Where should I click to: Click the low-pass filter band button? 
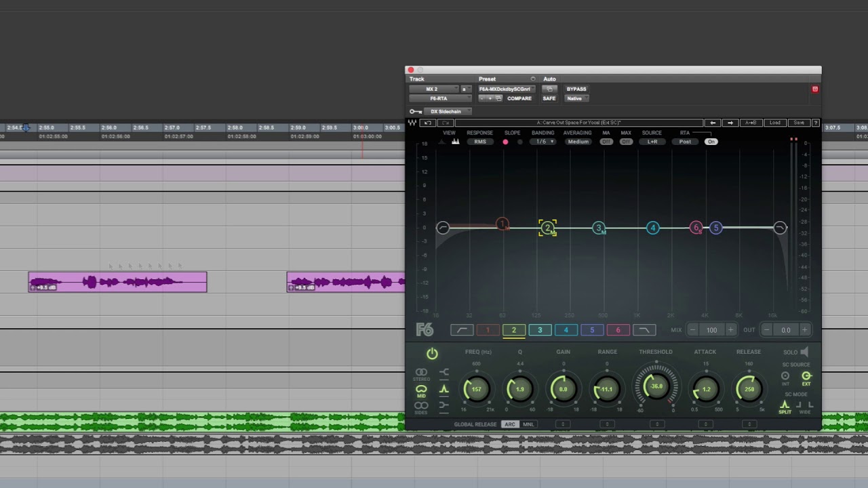(644, 330)
